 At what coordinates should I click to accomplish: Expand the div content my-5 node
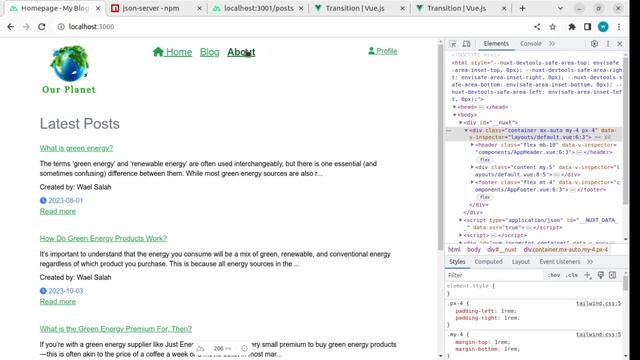472,167
